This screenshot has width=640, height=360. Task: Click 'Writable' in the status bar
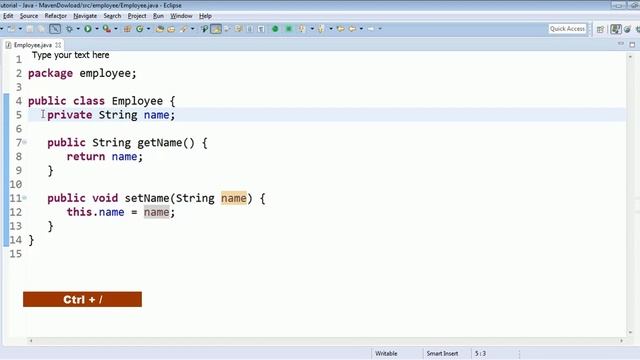[386, 353]
